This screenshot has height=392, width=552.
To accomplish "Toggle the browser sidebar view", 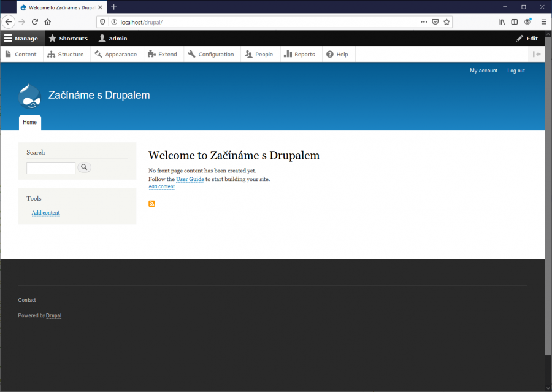I will 515,22.
